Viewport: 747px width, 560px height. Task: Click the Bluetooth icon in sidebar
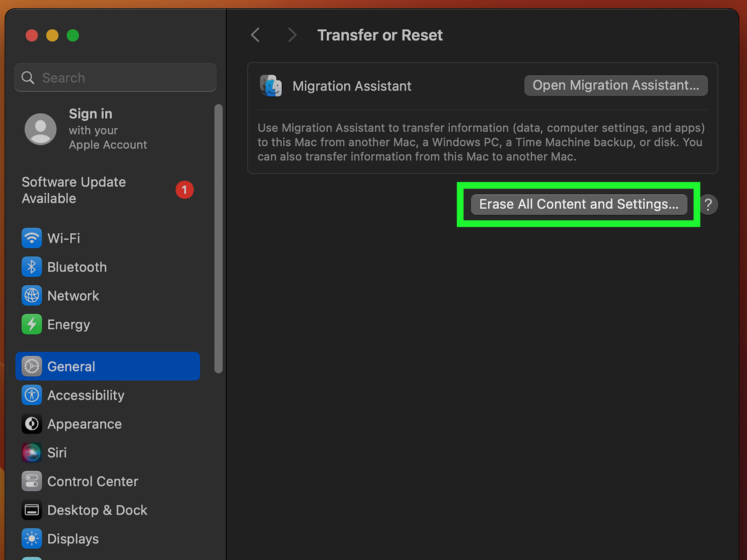pyautogui.click(x=32, y=267)
